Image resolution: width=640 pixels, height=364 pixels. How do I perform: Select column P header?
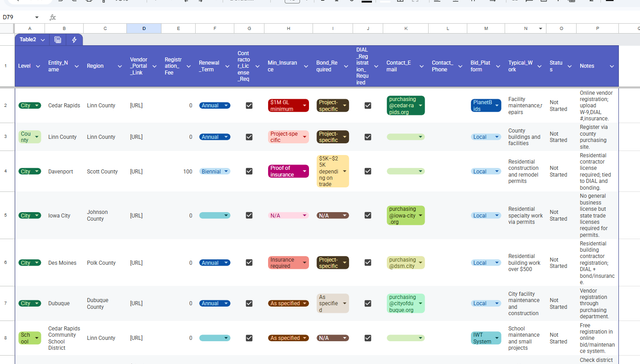click(598, 29)
